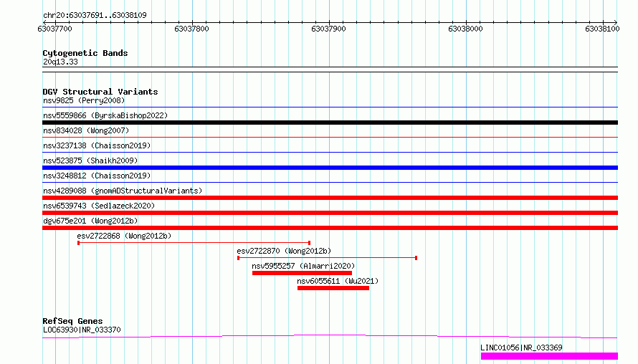Click the thick blue bar of nsv523875
The image size is (638, 364).
pyautogui.click(x=330, y=168)
